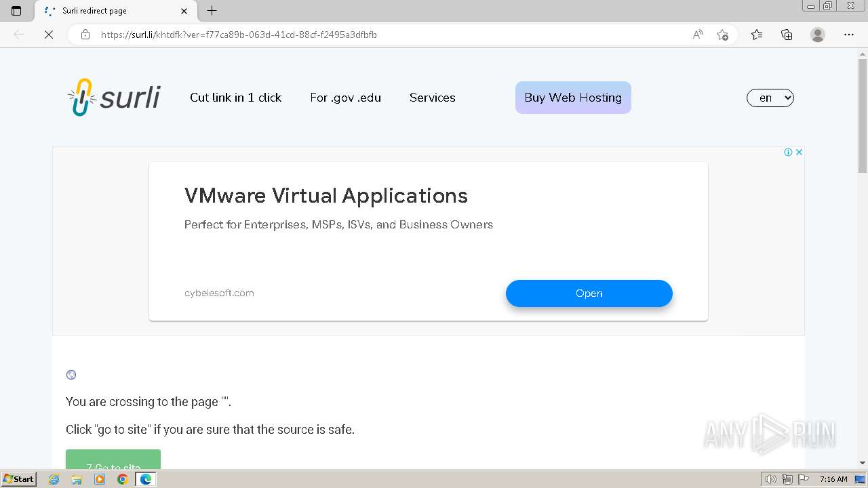Open the cybelesoft.com ad link
Image resolution: width=868 pixels, height=488 pixels.
pyautogui.click(x=219, y=293)
